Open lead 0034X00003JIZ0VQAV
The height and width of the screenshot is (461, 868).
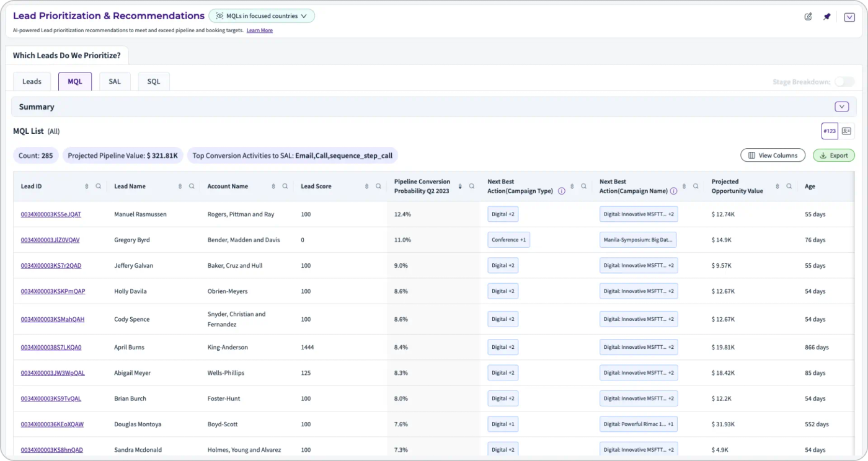point(50,240)
